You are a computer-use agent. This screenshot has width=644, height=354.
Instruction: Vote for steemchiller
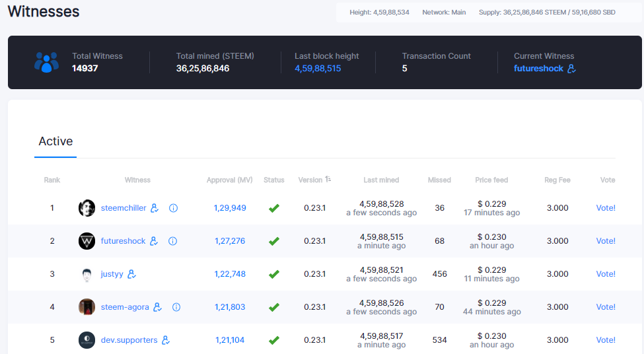pos(606,208)
